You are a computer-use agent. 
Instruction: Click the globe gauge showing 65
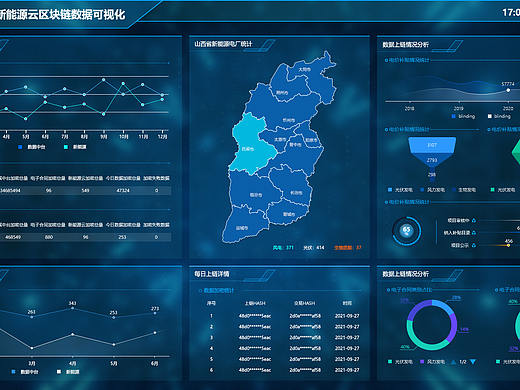click(407, 231)
